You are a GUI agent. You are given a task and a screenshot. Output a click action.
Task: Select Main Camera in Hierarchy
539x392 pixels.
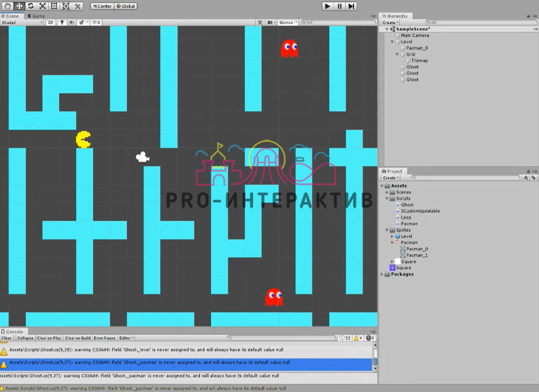click(x=414, y=36)
